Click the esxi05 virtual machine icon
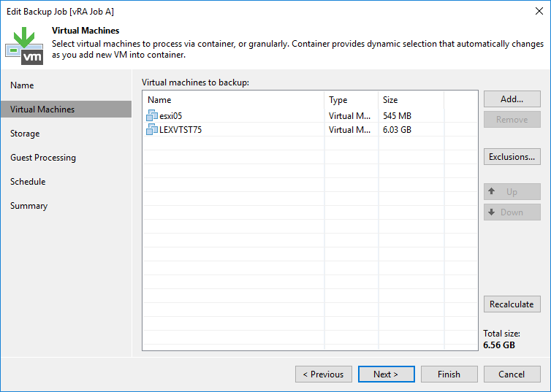Image resolution: width=551 pixels, height=392 pixels. point(152,115)
